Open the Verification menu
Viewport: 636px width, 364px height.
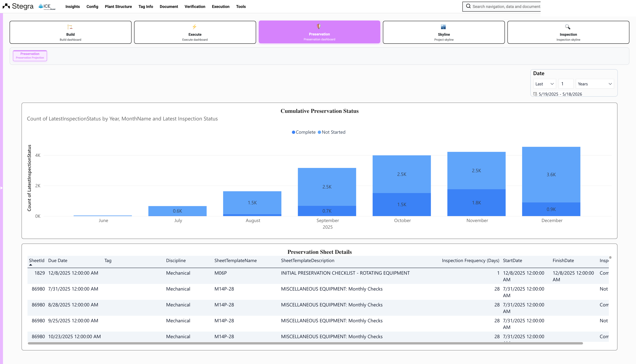(195, 6)
